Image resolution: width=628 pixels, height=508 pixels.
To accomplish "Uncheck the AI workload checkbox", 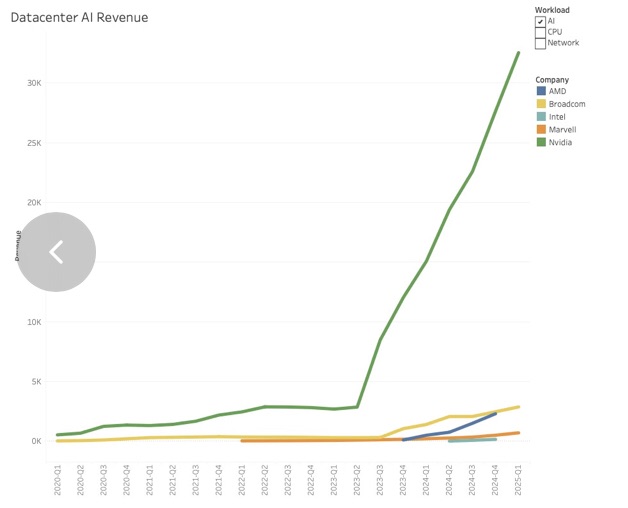I will (x=541, y=21).
